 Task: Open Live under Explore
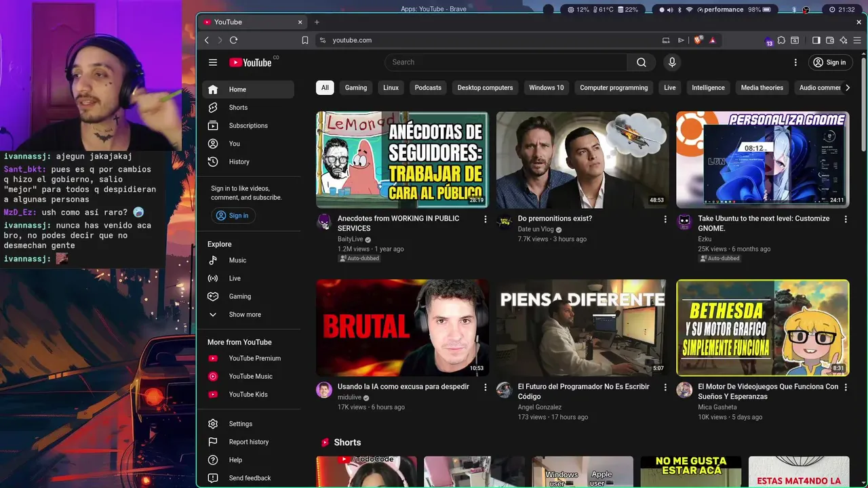[248, 278]
